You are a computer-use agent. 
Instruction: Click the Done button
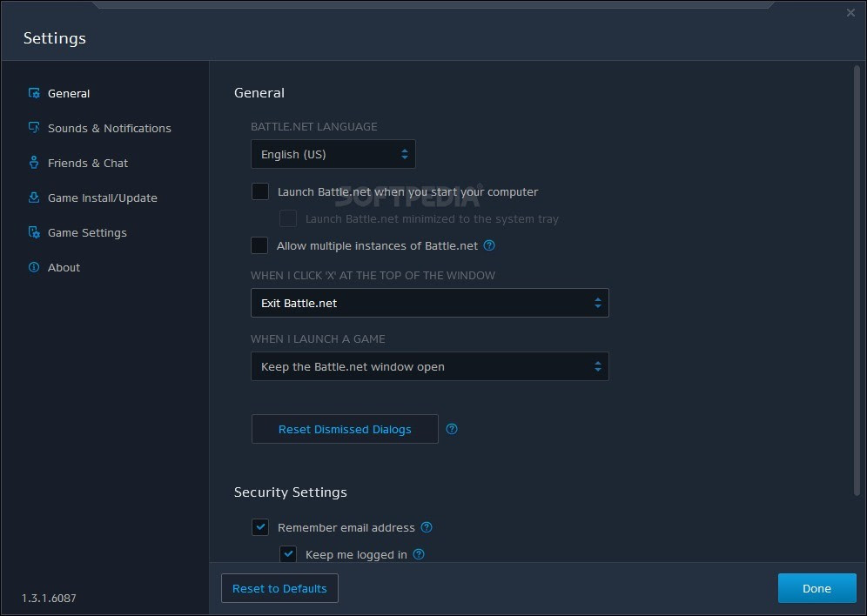[817, 588]
